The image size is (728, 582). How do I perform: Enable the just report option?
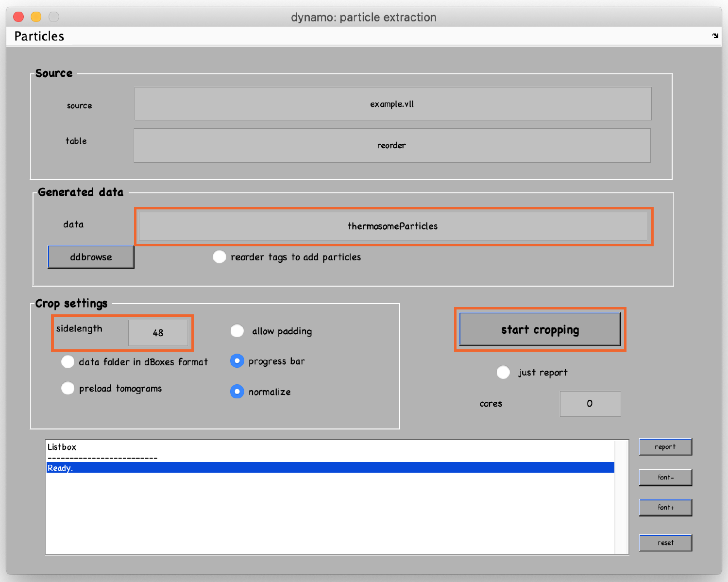(x=503, y=372)
